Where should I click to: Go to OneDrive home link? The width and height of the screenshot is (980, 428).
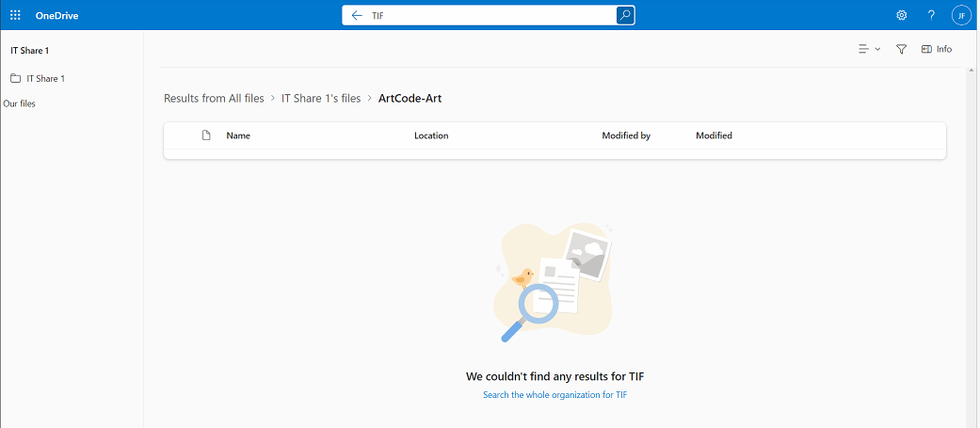click(56, 15)
